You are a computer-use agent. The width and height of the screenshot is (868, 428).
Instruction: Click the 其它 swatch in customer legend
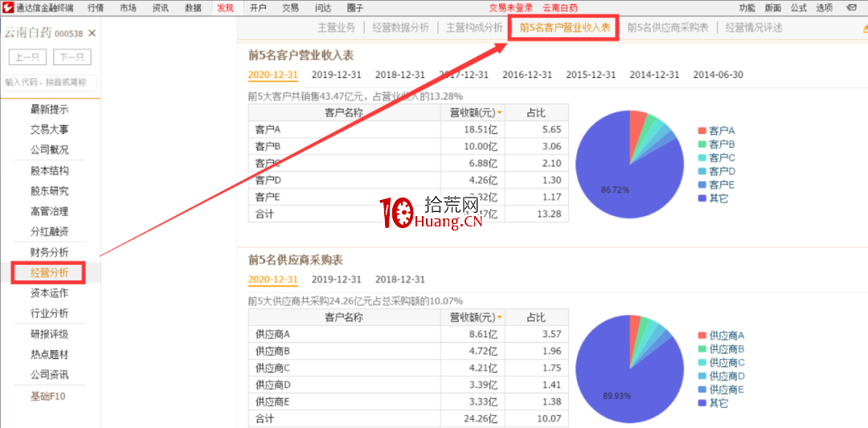(x=702, y=198)
